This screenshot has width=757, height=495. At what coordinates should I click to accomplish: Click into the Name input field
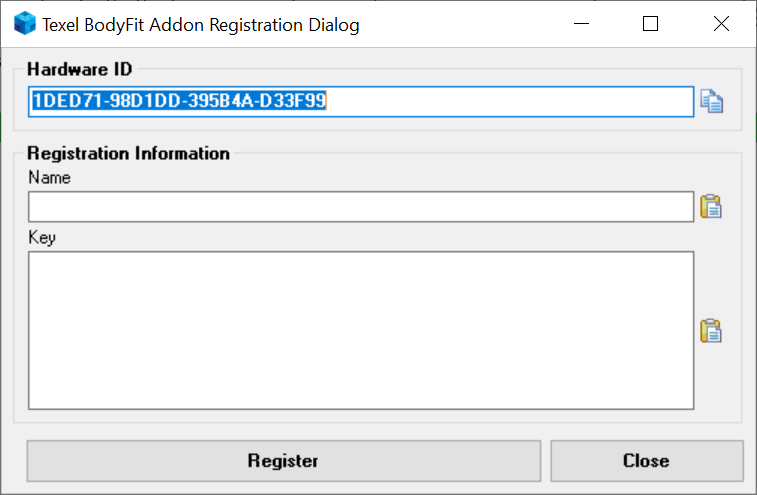[360, 207]
